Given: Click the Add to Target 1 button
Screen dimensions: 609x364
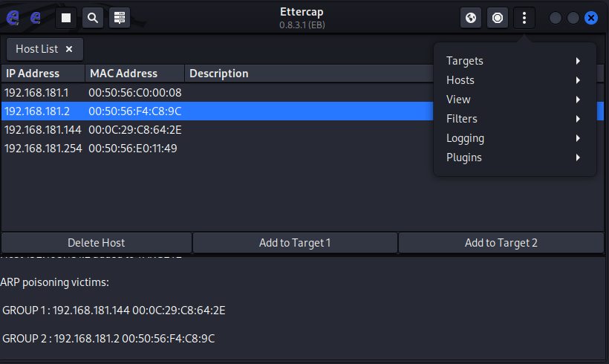Looking at the screenshot, I should click(x=295, y=243).
